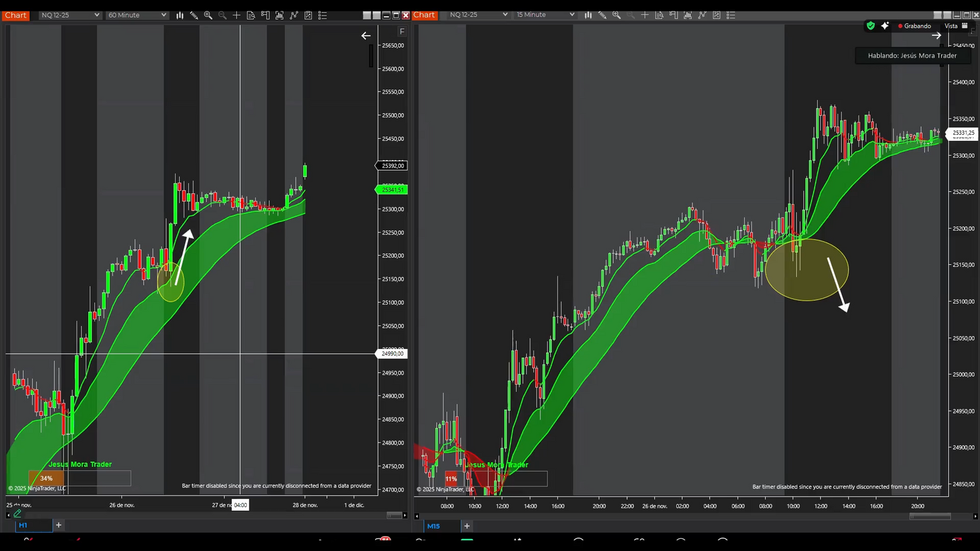Open the Data Box icon on left toolbar
Image resolution: width=980 pixels, height=551 pixels.
[x=251, y=15]
